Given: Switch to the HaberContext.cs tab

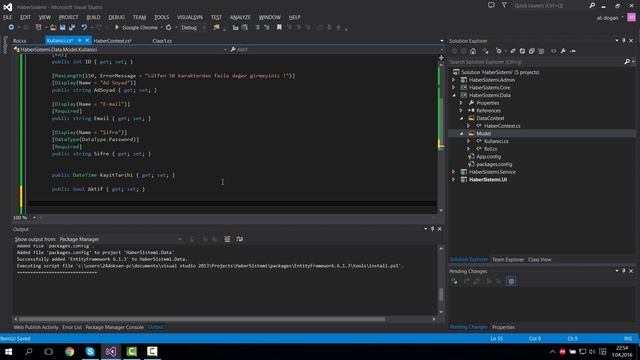Looking at the screenshot, I should point(112,41).
